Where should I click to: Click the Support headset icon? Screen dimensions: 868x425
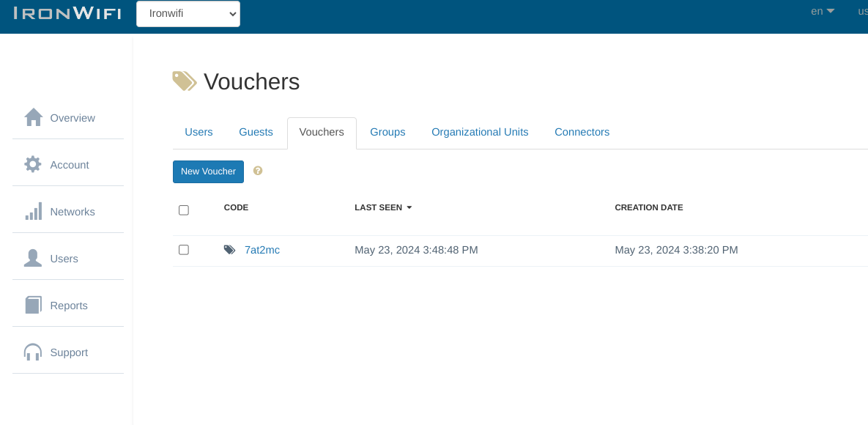33,351
